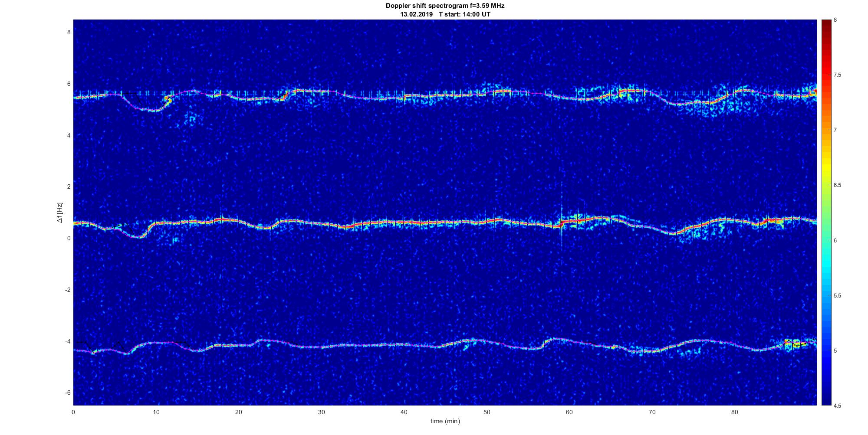Click the x-axis tick label '0'
The width and height of the screenshot is (868, 435).
[x=73, y=412]
